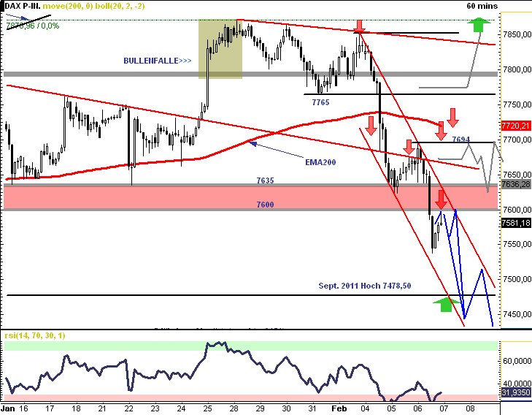Click the gray 7636,28 price tag
Screen dimensions: 532x415
(x=516, y=184)
